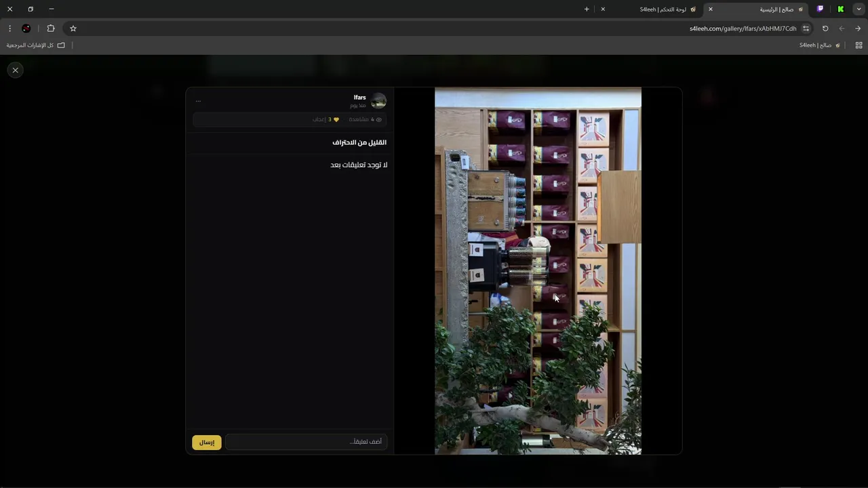
Task: Open the S4leeh | صالح bookmark
Action: (x=820, y=45)
